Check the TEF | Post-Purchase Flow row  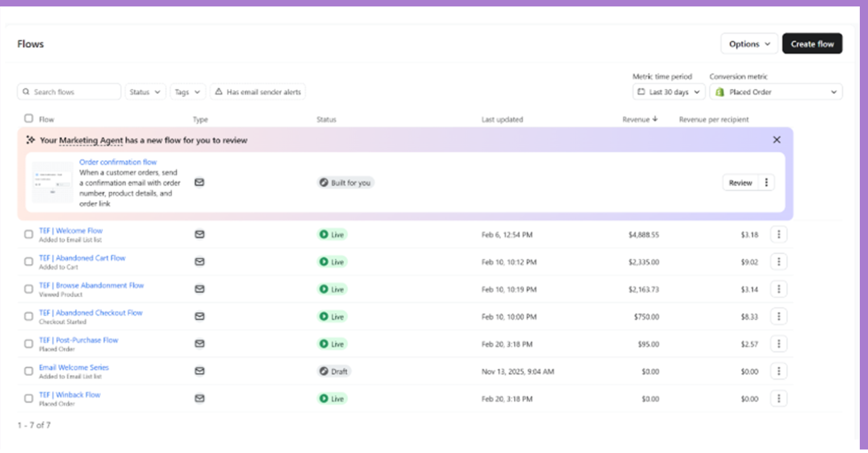click(x=29, y=344)
